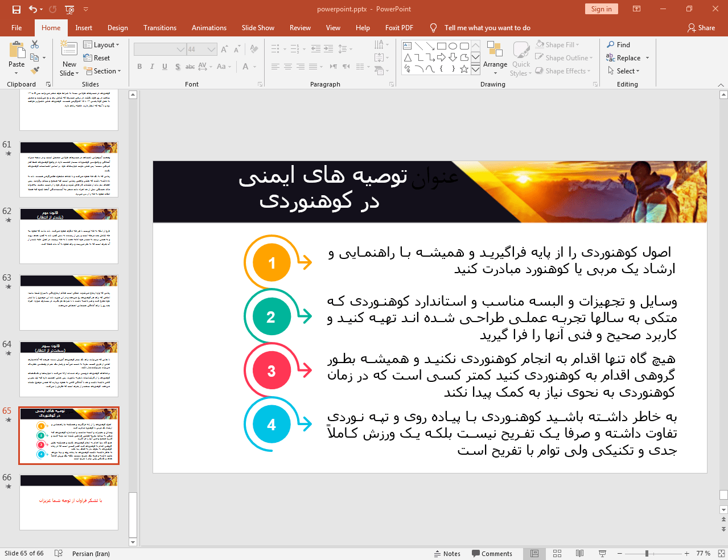Start Slide Show from status bar icon

pyautogui.click(x=602, y=553)
